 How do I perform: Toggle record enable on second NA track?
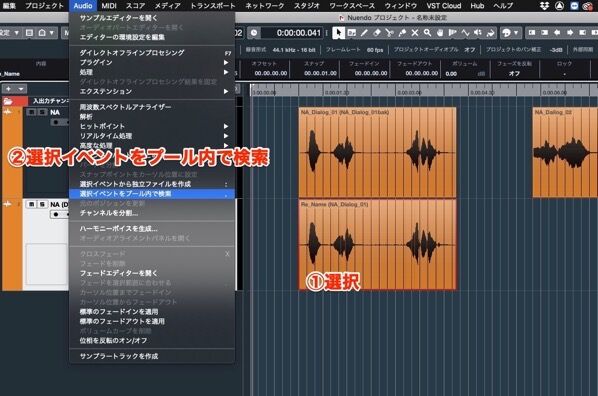pos(56,214)
